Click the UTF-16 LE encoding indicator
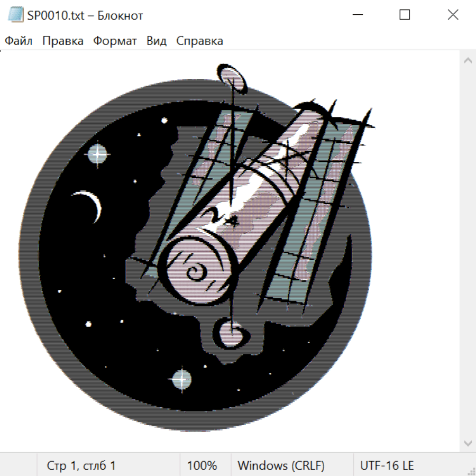476x476 pixels. pyautogui.click(x=387, y=465)
